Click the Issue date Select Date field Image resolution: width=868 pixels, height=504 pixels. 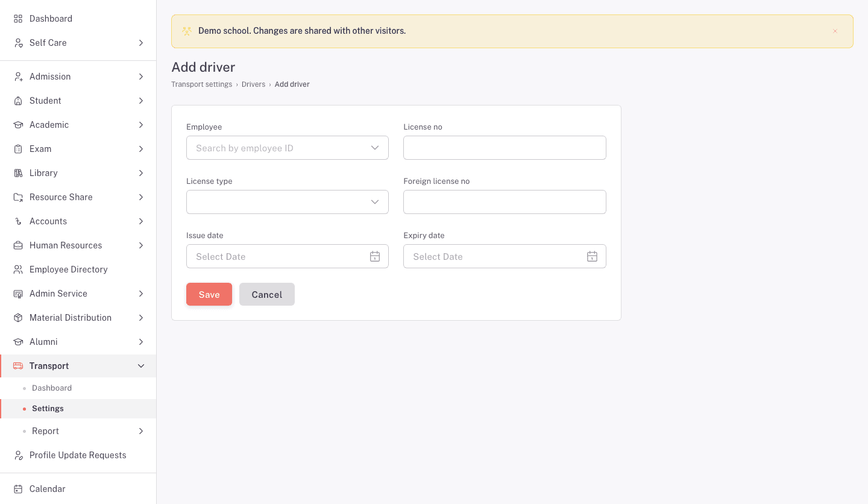[x=288, y=256]
